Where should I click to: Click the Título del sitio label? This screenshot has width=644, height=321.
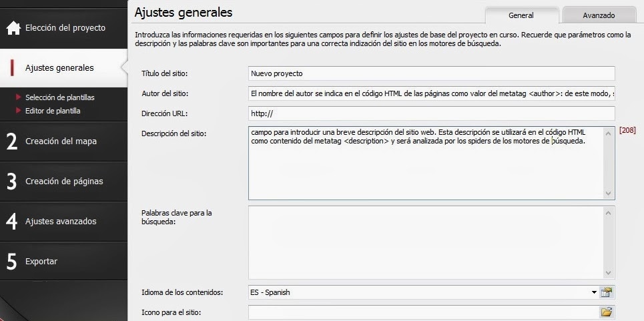click(x=164, y=73)
